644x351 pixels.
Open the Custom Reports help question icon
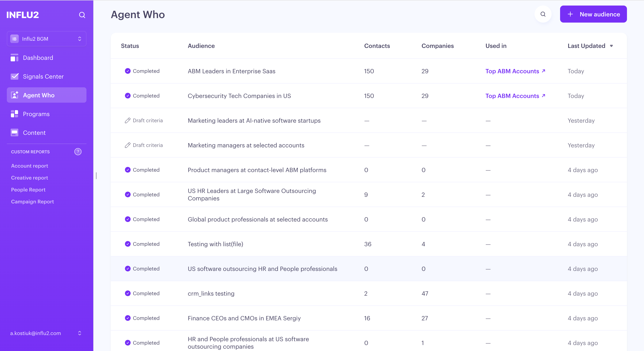pyautogui.click(x=78, y=152)
